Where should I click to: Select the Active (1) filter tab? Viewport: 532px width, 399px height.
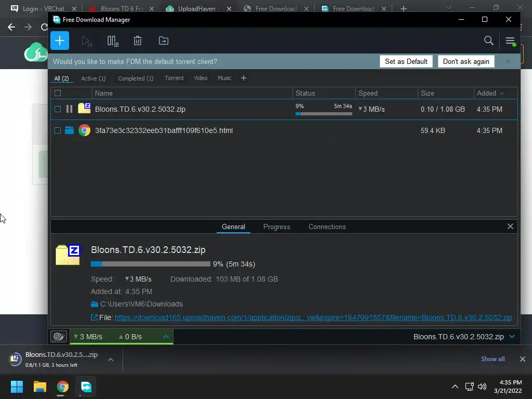click(x=94, y=78)
